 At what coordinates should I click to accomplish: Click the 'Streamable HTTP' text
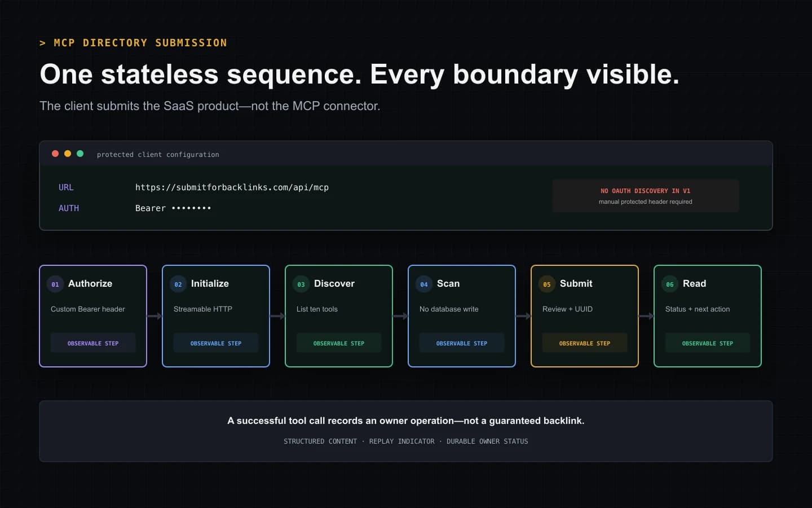click(x=203, y=309)
